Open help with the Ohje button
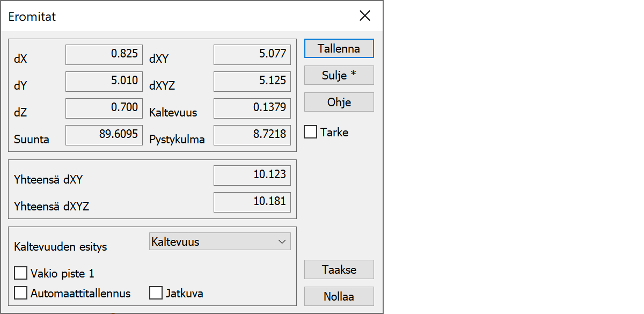Viewport: 644px width, 314px height. pyautogui.click(x=339, y=102)
